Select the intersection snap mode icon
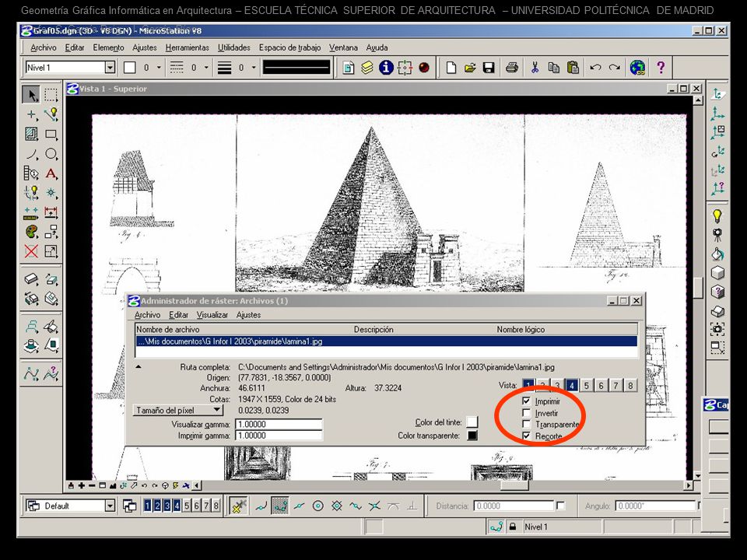Image resolution: width=747 pixels, height=560 pixels. click(x=374, y=506)
